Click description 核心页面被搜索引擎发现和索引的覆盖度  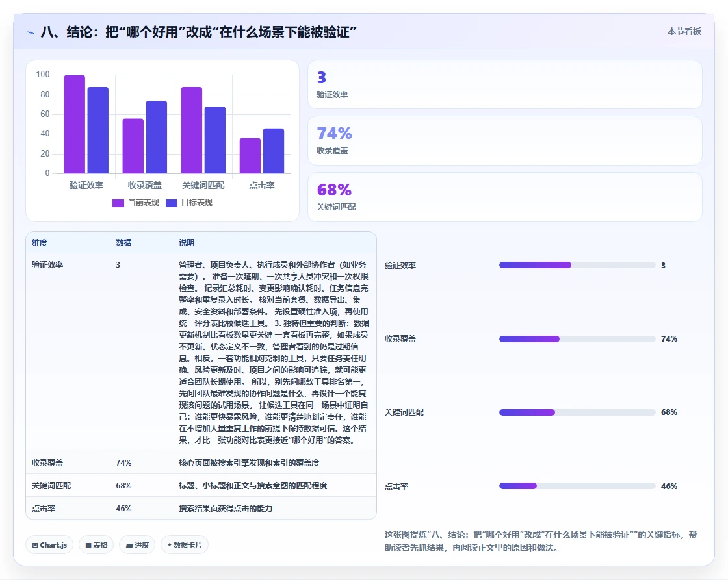tap(249, 463)
